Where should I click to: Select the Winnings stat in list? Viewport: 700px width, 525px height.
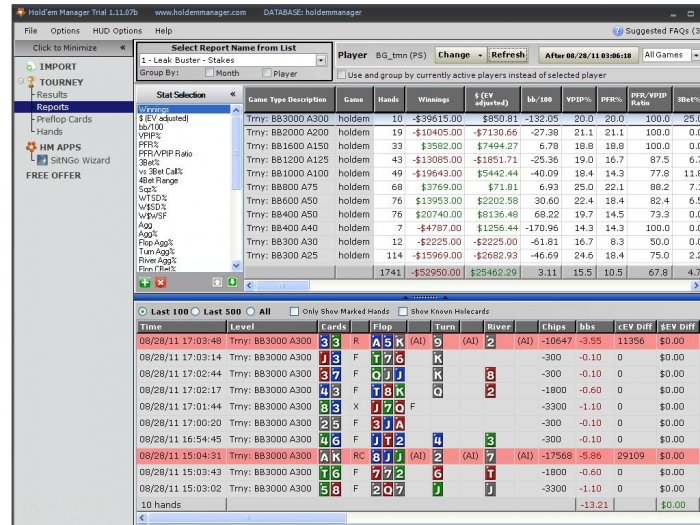pyautogui.click(x=184, y=109)
